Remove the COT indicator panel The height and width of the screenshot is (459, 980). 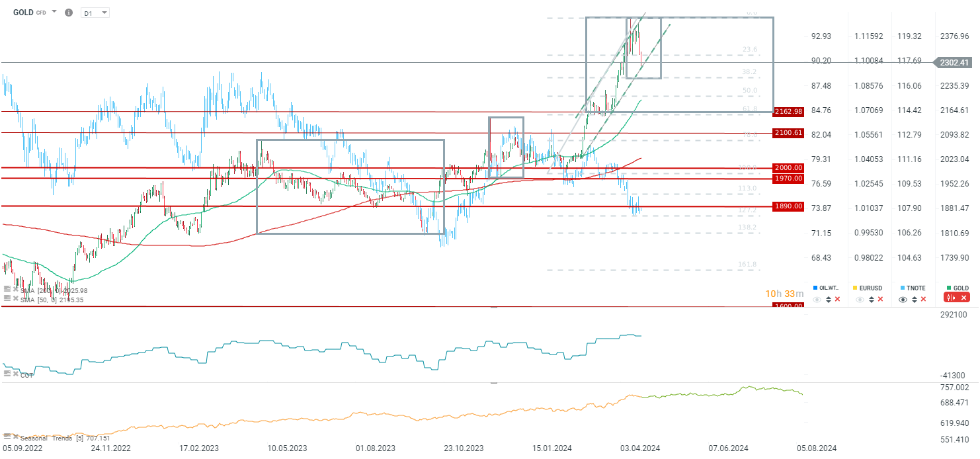pyautogui.click(x=16, y=374)
